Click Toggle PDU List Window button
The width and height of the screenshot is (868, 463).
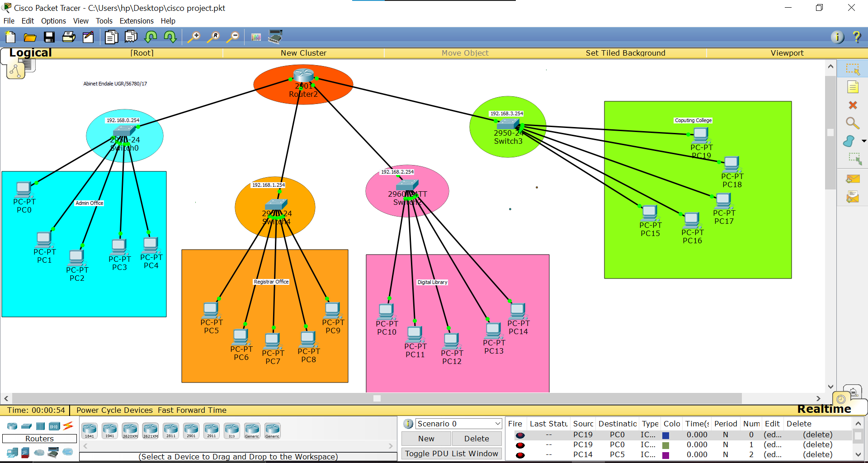[452, 454]
